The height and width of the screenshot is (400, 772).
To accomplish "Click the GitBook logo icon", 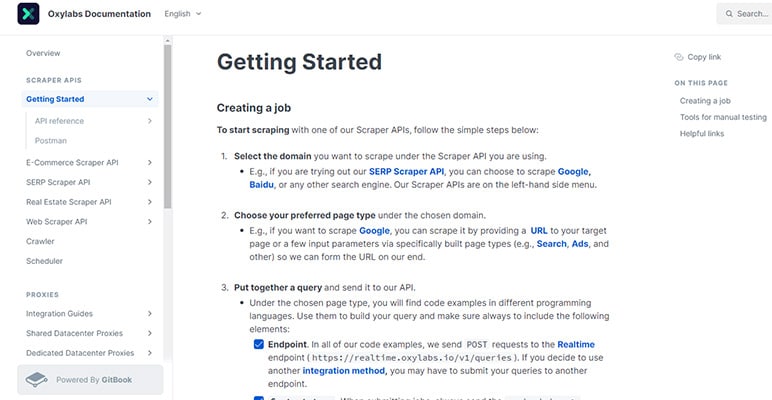I will (x=37, y=379).
